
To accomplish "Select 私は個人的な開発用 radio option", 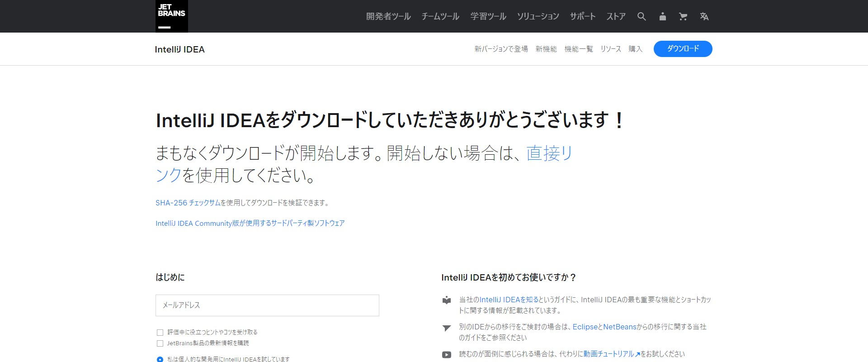I will [x=160, y=359].
